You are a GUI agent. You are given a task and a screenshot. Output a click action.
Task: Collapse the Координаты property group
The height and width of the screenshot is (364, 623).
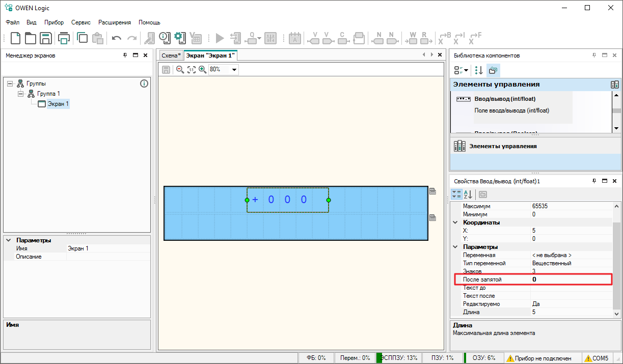(455, 222)
